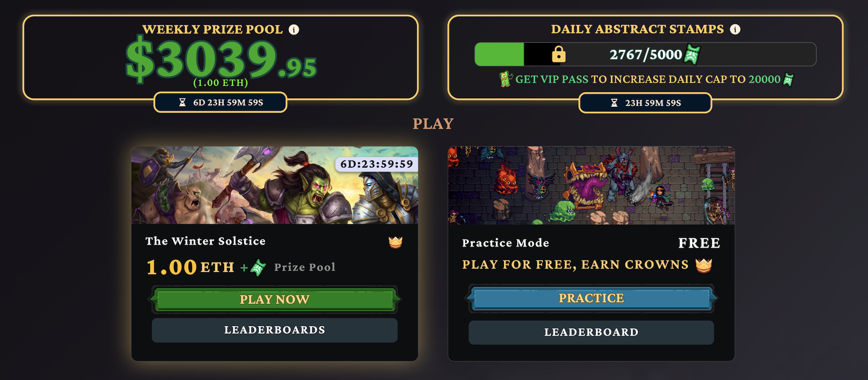Select The Winter Solstice banner artwork
The image size is (868, 380).
(x=275, y=185)
